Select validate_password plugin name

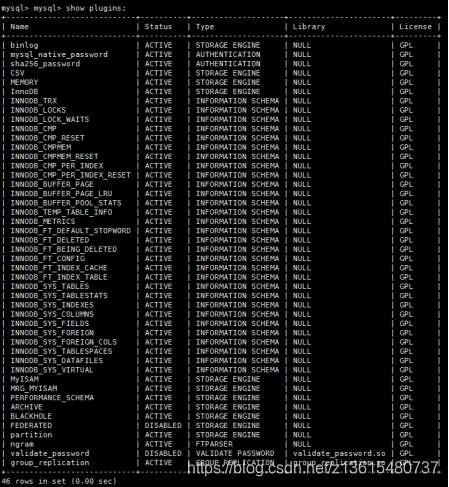[x=50, y=453]
